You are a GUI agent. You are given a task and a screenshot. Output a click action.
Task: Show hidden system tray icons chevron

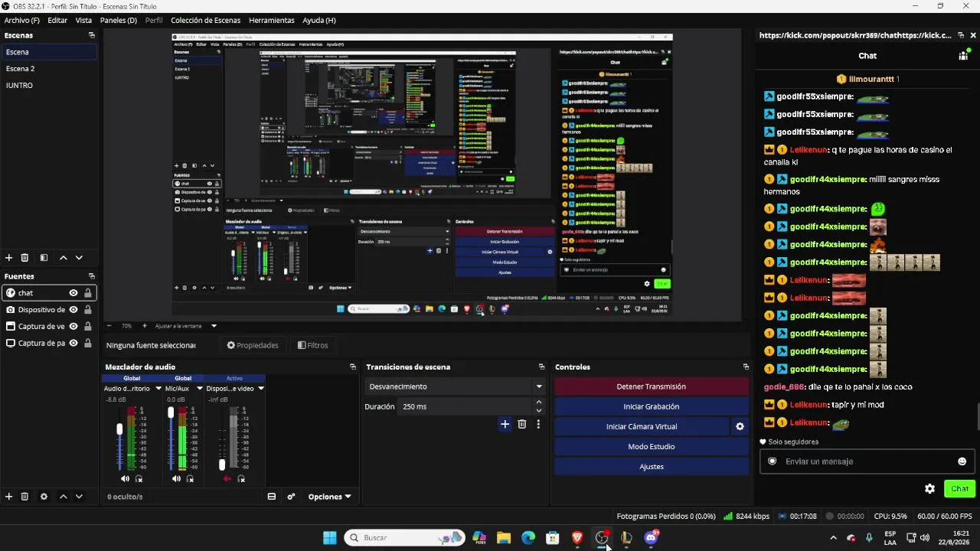tap(834, 538)
